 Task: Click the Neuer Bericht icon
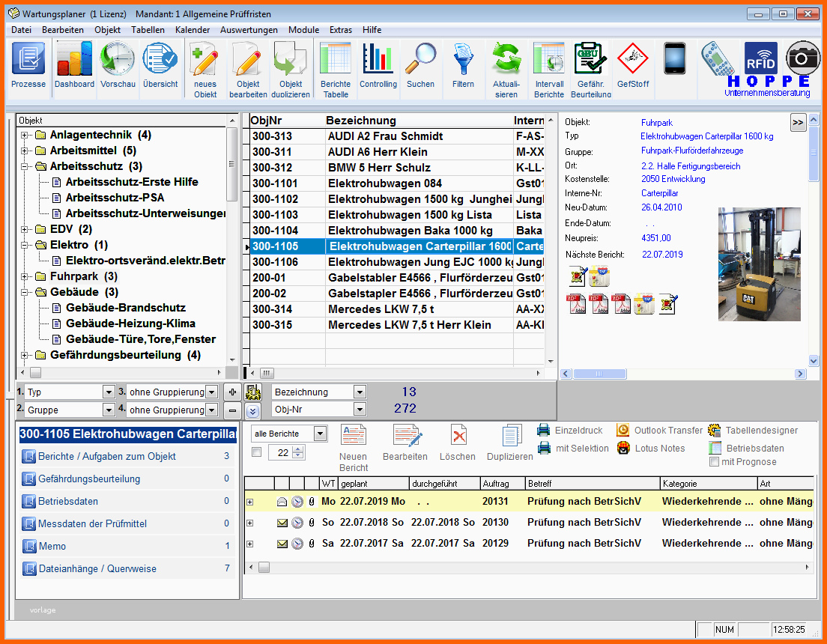tap(354, 436)
